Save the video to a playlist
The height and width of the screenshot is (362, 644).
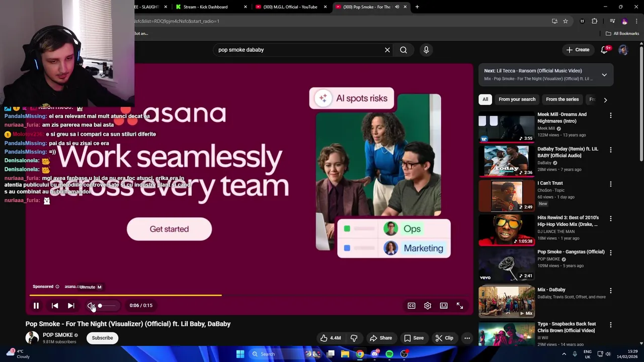point(414,338)
